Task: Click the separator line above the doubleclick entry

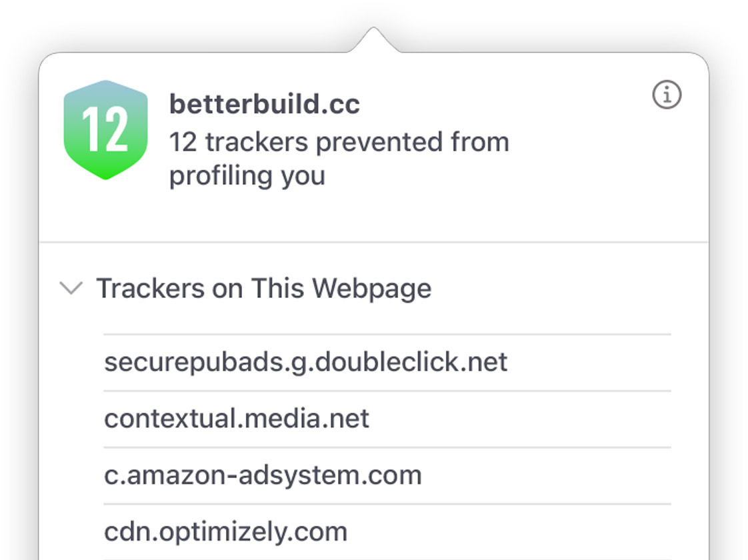Action: [x=387, y=334]
